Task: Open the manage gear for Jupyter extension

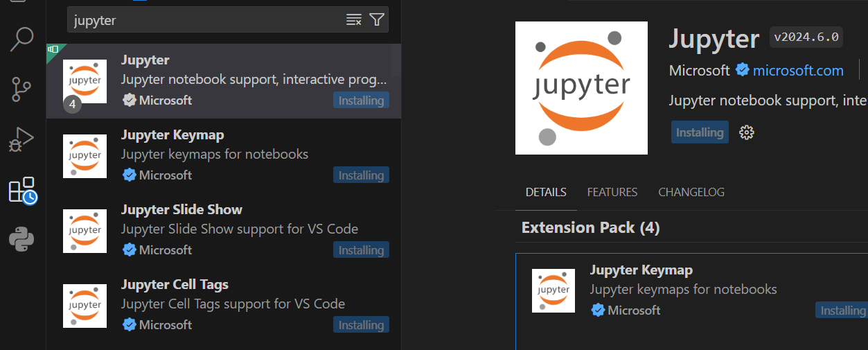Action: click(x=746, y=132)
